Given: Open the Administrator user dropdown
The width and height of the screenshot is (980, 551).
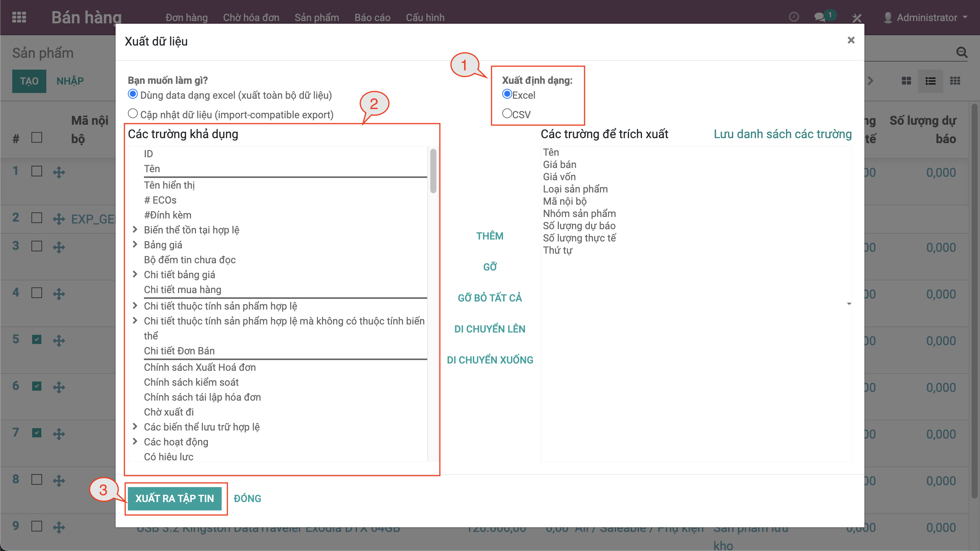Looking at the screenshot, I should [926, 18].
